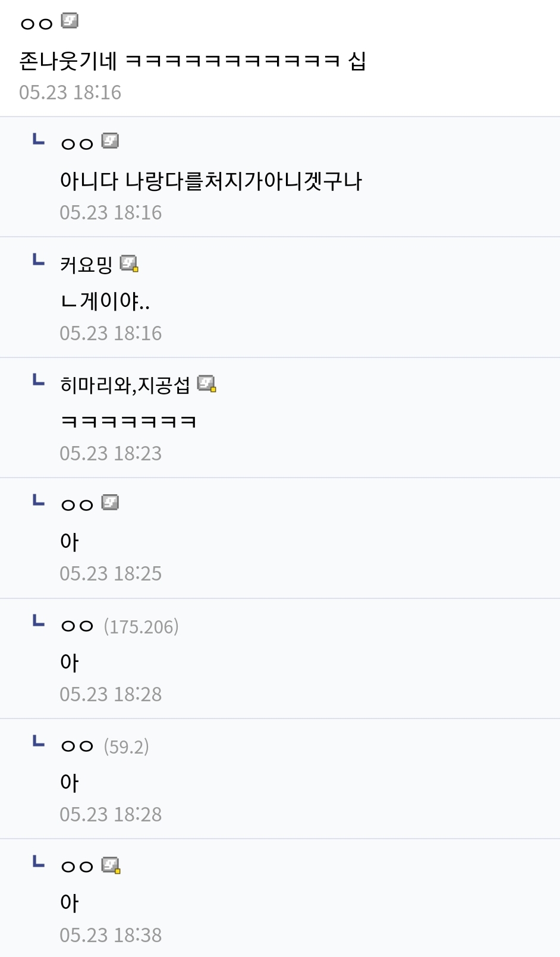The image size is (560, 957).
Task: Select the ㅇㅇ nickname with IP 175.206
Action: point(77,626)
